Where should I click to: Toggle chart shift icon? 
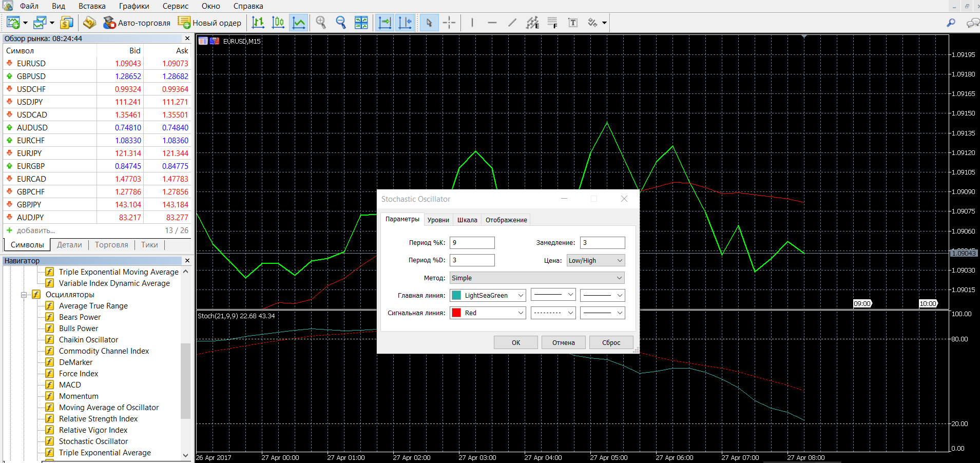405,23
